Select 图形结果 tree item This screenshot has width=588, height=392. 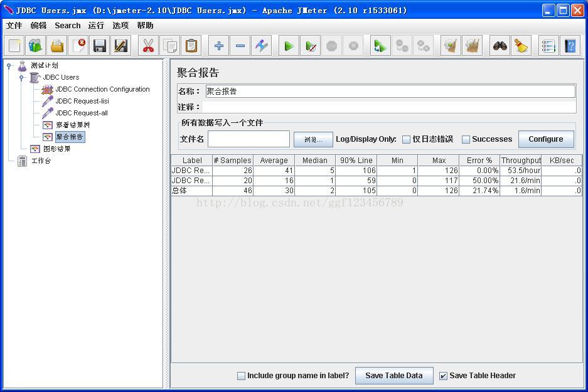click(56, 149)
